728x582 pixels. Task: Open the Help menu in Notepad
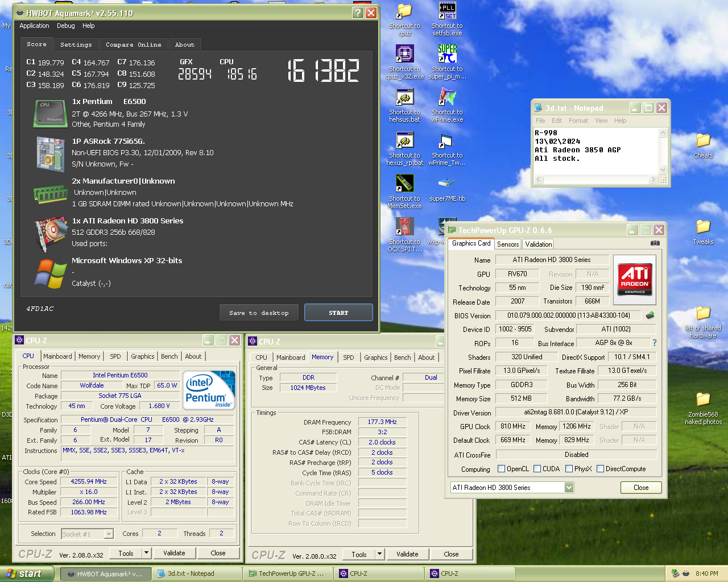point(620,120)
